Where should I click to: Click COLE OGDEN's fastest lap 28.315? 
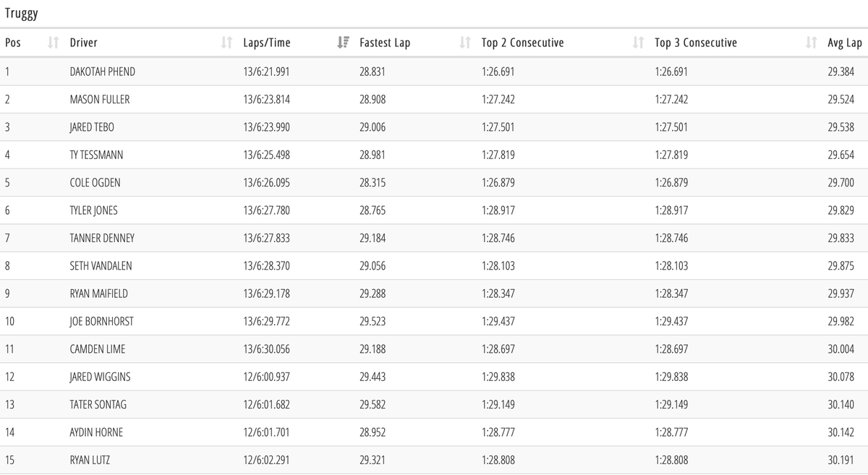[373, 183]
